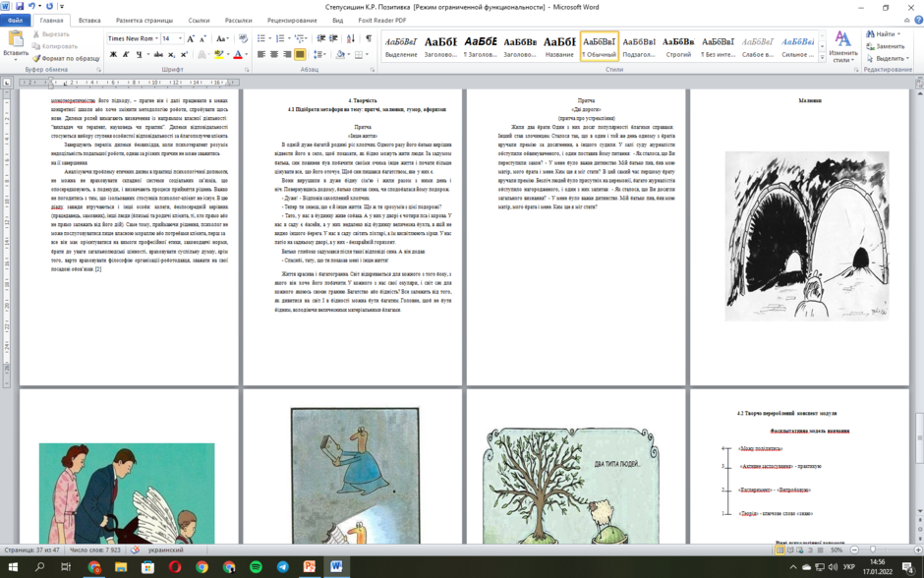Viewport: 924px width, 578px height.
Task: Switch to Разметка страницы tab
Action: tap(144, 20)
